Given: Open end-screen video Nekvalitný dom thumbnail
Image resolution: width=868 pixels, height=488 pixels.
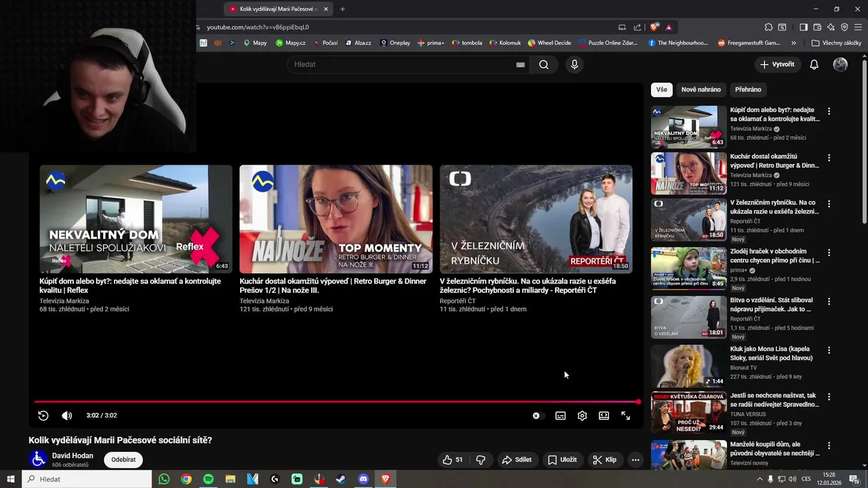Looking at the screenshot, I should [136, 218].
